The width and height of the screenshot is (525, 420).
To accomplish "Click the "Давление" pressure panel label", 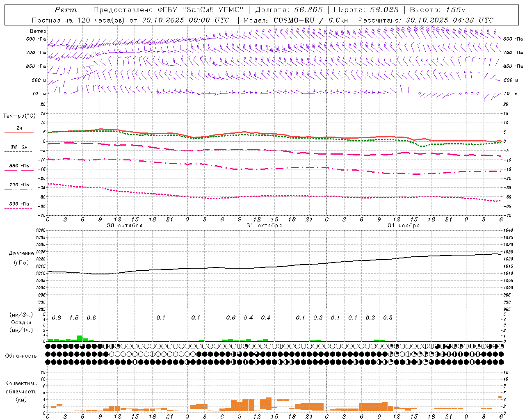I will pyautogui.click(x=21, y=253).
